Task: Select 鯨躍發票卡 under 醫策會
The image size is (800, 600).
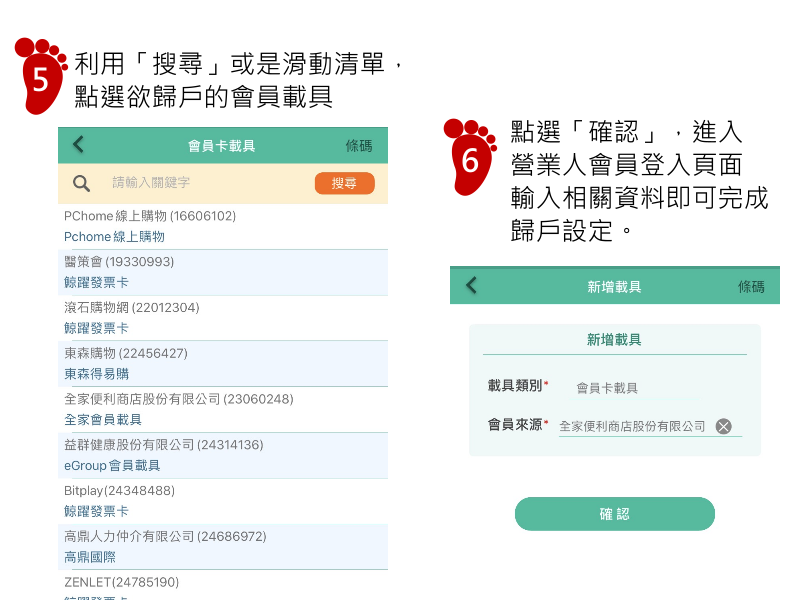Action: pos(96,283)
